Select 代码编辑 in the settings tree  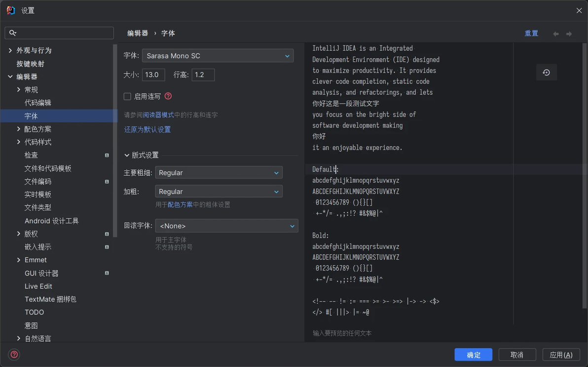(x=37, y=103)
